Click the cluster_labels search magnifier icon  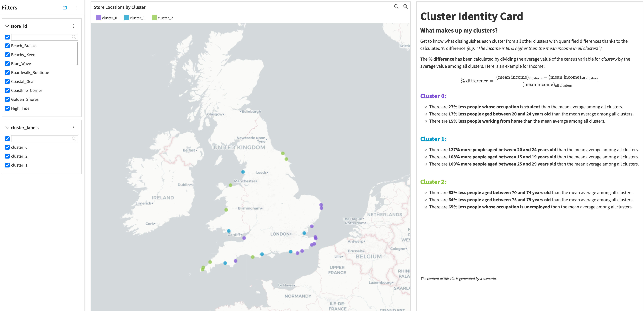(74, 139)
